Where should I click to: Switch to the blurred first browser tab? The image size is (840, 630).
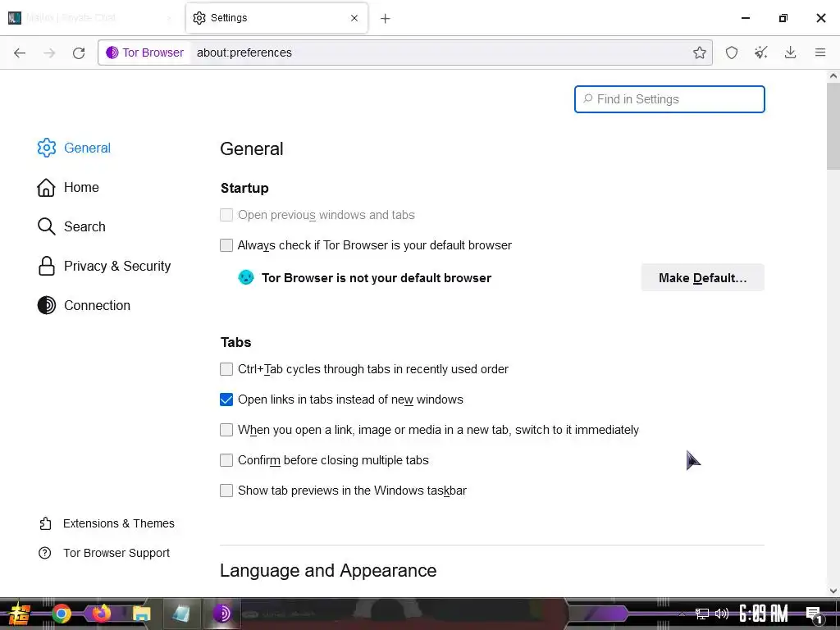click(91, 18)
